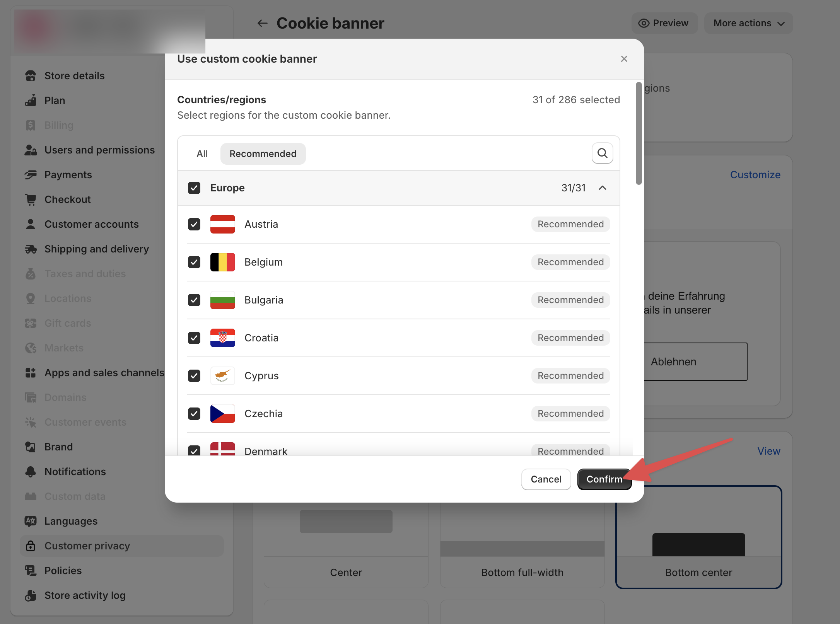This screenshot has height=624, width=840.
Task: Select the Store details icon
Action: 31,75
